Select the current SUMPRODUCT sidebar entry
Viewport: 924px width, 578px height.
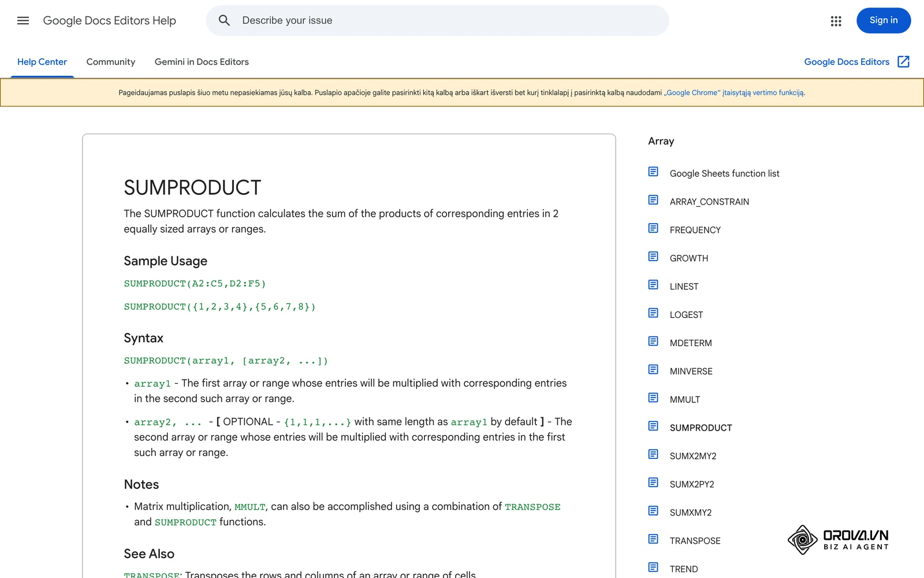(701, 428)
